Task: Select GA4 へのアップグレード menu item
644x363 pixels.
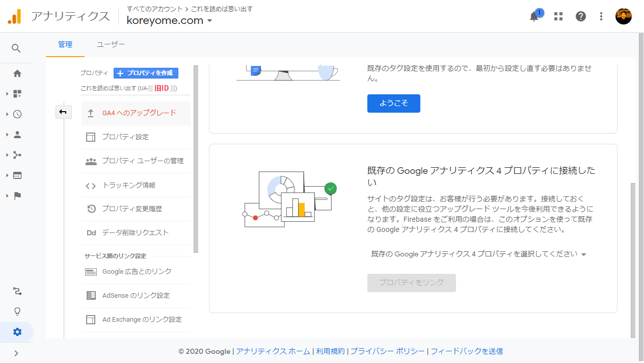Action: coord(136,113)
